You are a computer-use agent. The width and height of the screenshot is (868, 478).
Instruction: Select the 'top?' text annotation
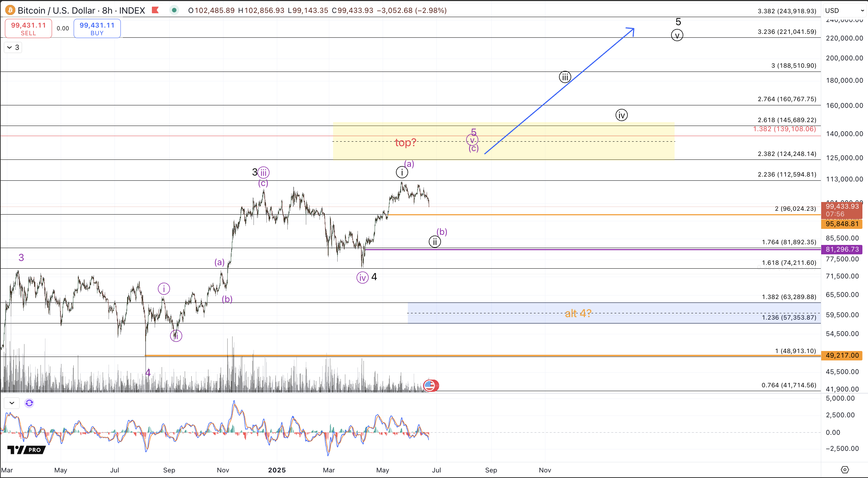click(x=405, y=142)
